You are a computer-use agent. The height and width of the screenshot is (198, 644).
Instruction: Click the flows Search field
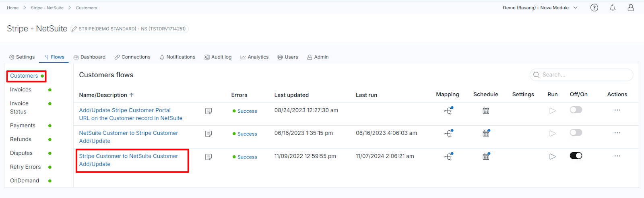(581, 75)
